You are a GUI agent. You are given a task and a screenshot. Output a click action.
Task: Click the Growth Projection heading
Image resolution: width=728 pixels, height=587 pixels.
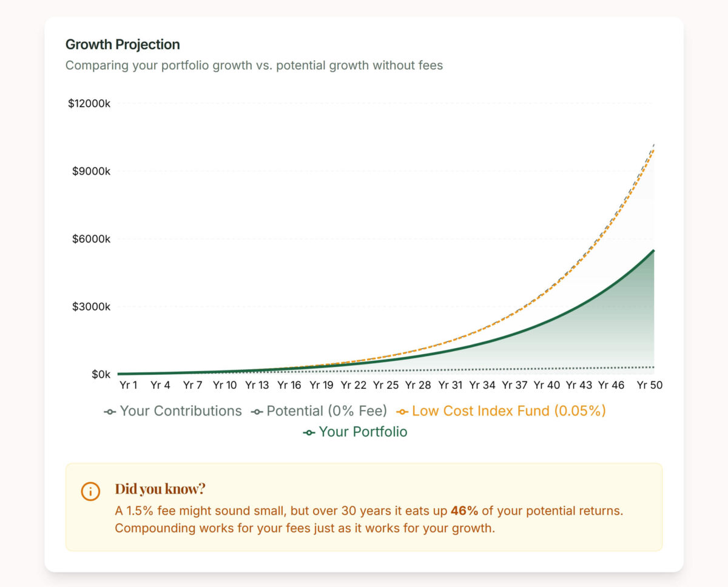pyautogui.click(x=123, y=44)
